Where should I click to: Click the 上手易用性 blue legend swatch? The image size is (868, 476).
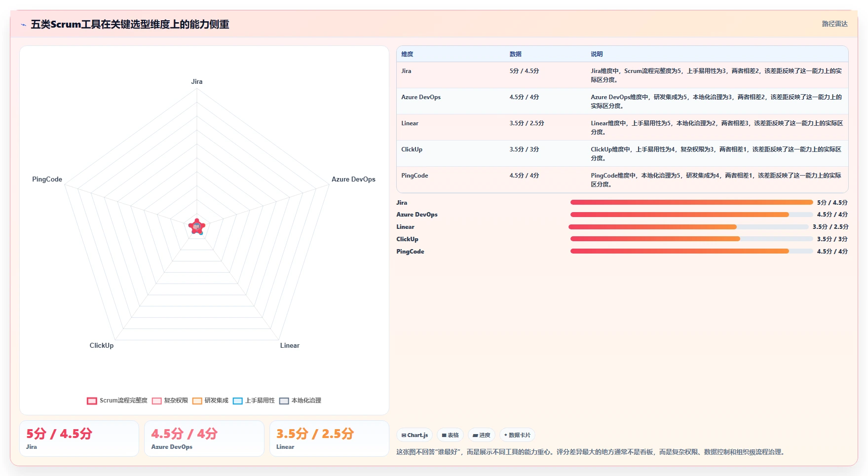pos(238,401)
